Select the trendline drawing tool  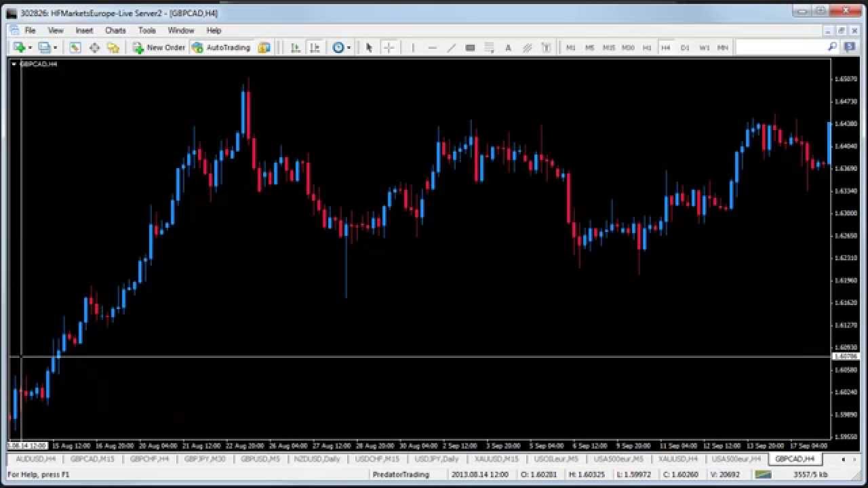451,47
